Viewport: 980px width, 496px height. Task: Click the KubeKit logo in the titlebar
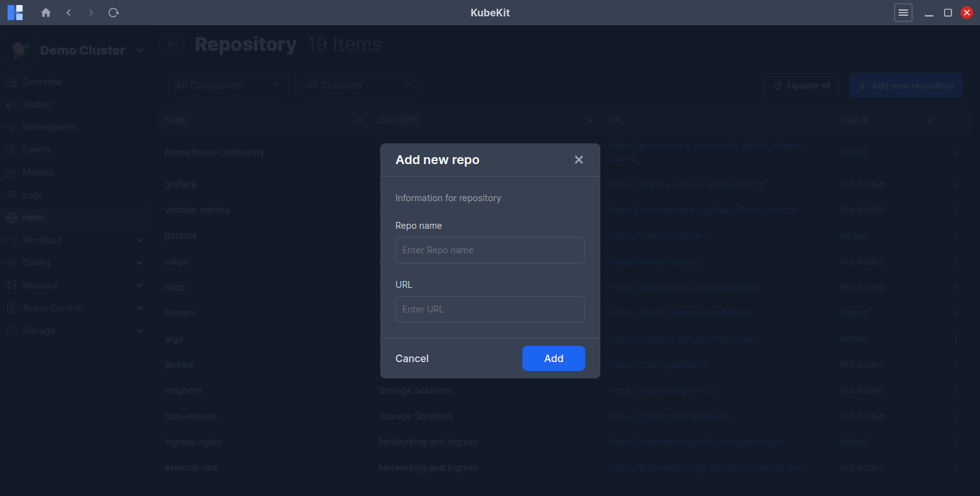tap(15, 12)
